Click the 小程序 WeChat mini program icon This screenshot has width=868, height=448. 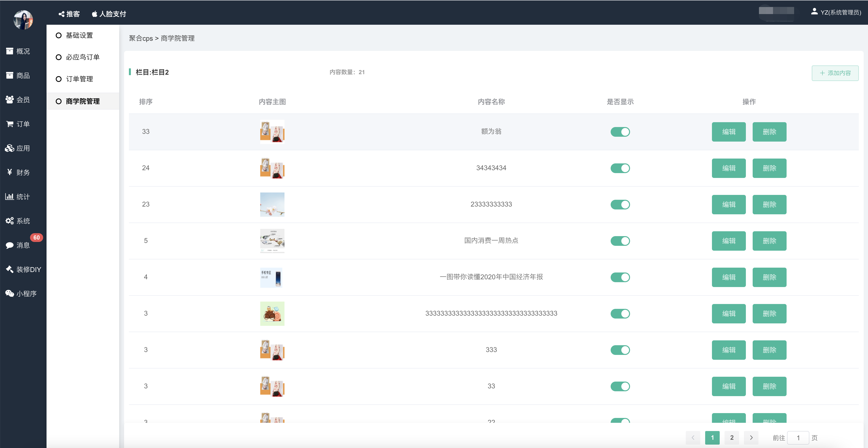(10, 293)
